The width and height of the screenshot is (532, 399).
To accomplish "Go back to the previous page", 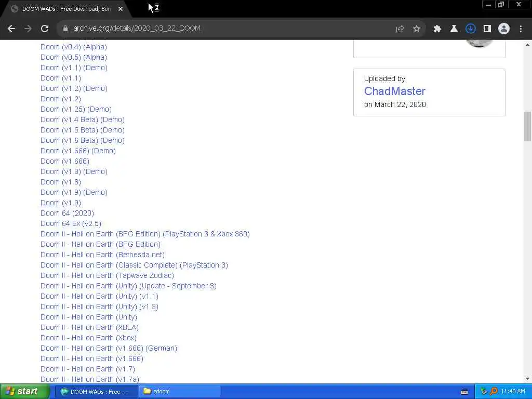I will tap(11, 29).
